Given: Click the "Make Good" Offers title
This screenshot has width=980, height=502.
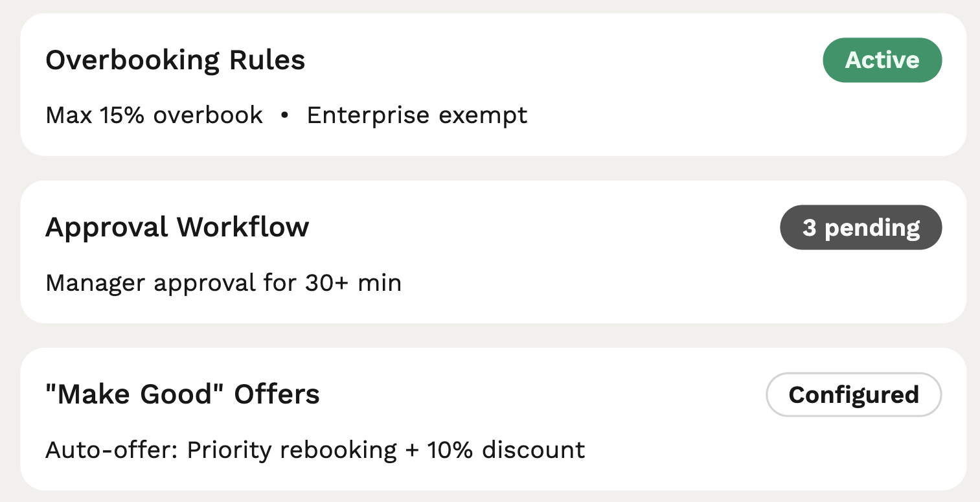Looking at the screenshot, I should tap(182, 394).
